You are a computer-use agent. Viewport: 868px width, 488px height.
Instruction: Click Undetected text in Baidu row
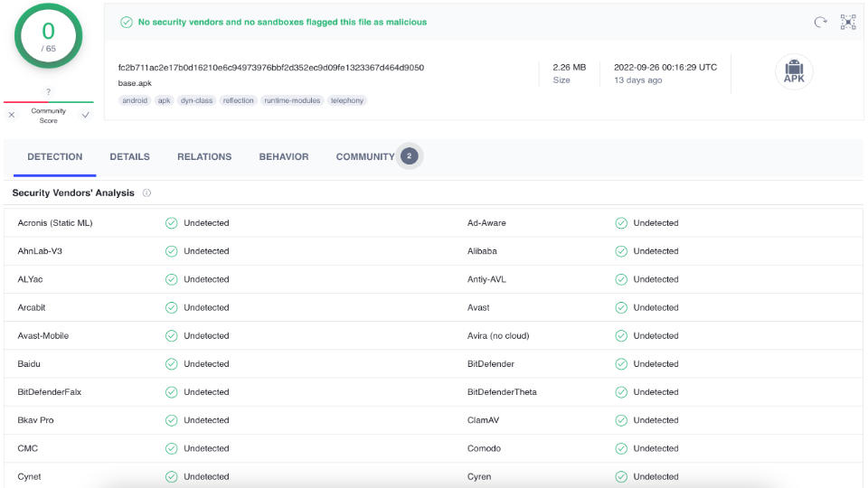[x=206, y=364]
